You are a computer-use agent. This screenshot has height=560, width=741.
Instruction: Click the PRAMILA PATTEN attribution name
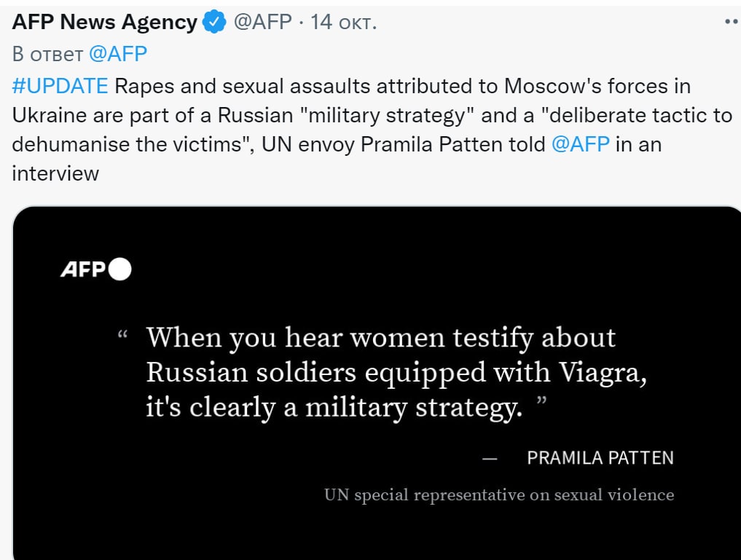tap(600, 458)
